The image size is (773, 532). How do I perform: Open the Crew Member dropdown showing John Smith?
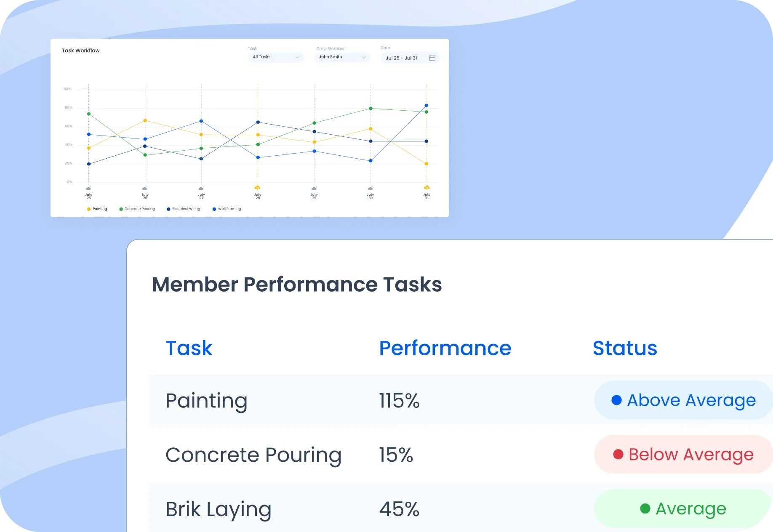point(341,57)
